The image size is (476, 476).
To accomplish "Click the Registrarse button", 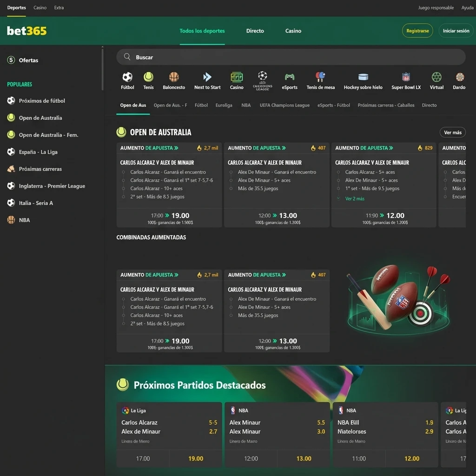I will pos(417,31).
